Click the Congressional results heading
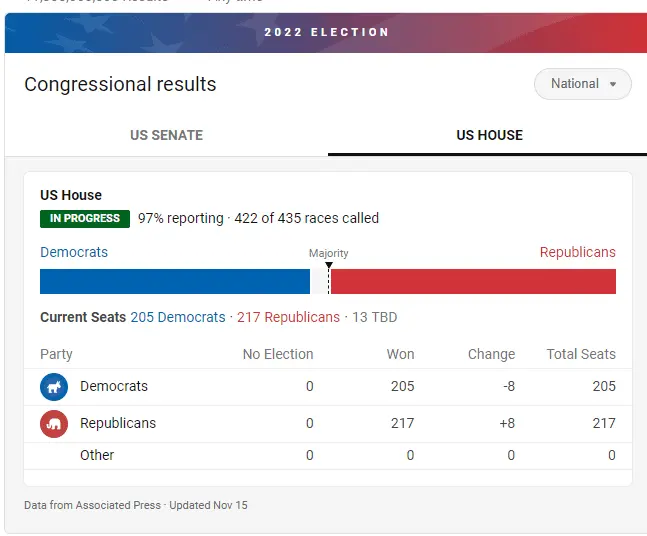Image resolution: width=647 pixels, height=536 pixels. pos(120,85)
